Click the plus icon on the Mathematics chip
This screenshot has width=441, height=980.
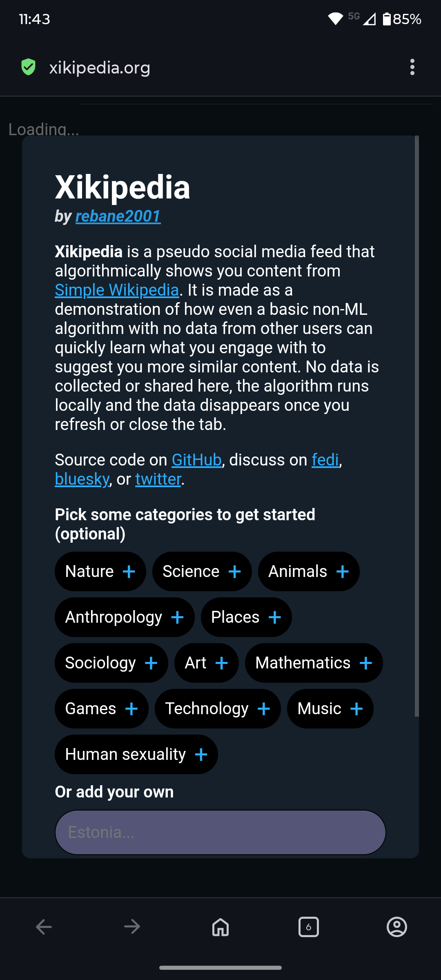[x=365, y=663]
